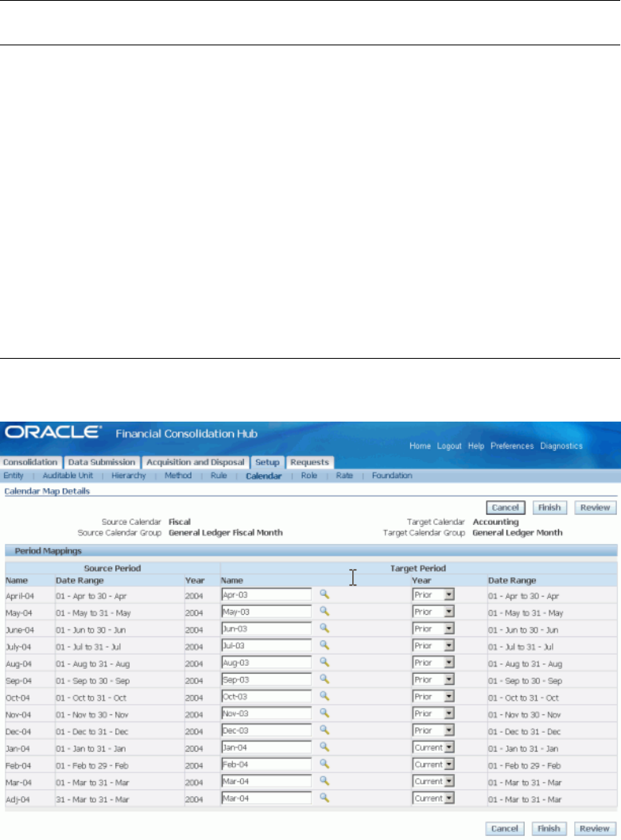
Task: Open the Acquisition and Disposal tab
Action: (196, 462)
